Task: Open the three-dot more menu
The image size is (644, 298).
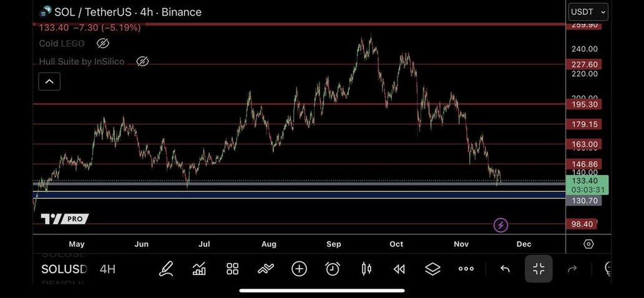Action: pyautogui.click(x=466, y=269)
